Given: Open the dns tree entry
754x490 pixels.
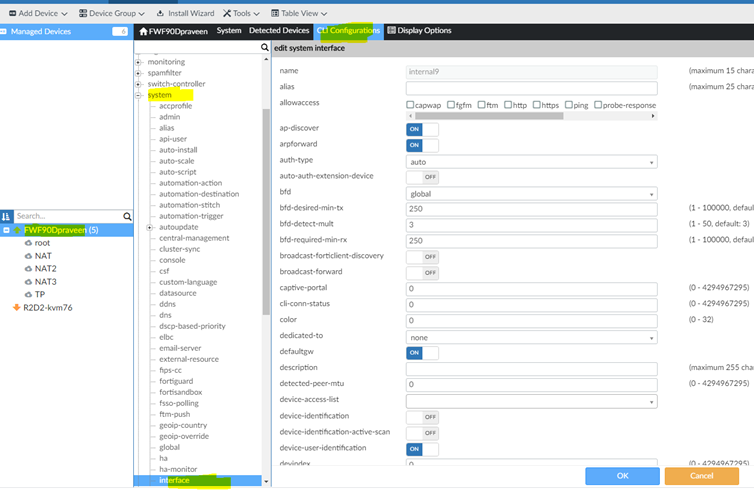Looking at the screenshot, I should [x=165, y=315].
